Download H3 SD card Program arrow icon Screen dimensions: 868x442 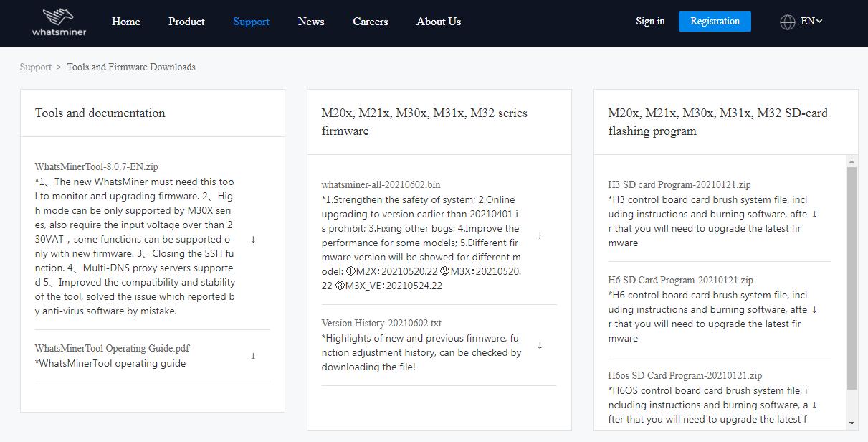tap(814, 215)
